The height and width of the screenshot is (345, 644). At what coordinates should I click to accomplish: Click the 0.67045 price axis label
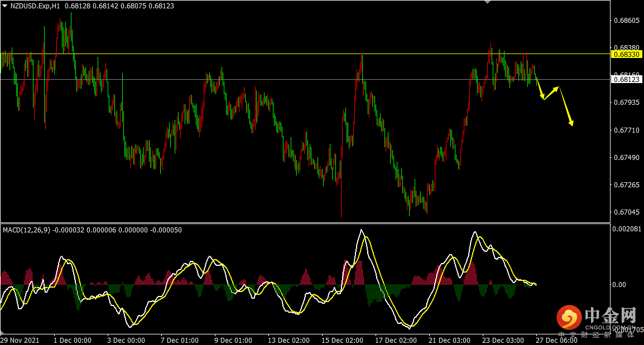click(626, 212)
